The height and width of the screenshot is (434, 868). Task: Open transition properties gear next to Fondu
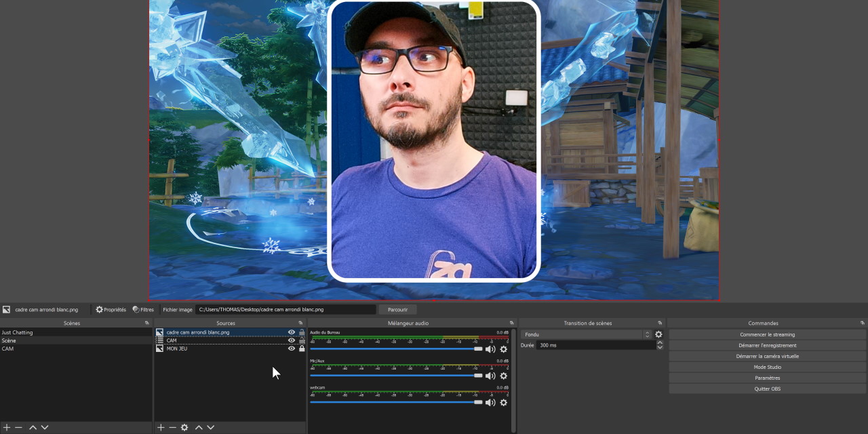click(658, 334)
